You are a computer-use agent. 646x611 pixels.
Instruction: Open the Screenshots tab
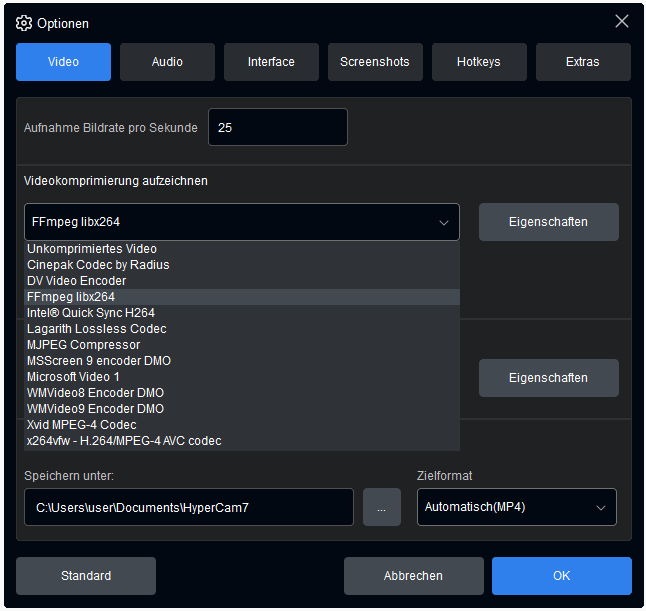click(375, 62)
